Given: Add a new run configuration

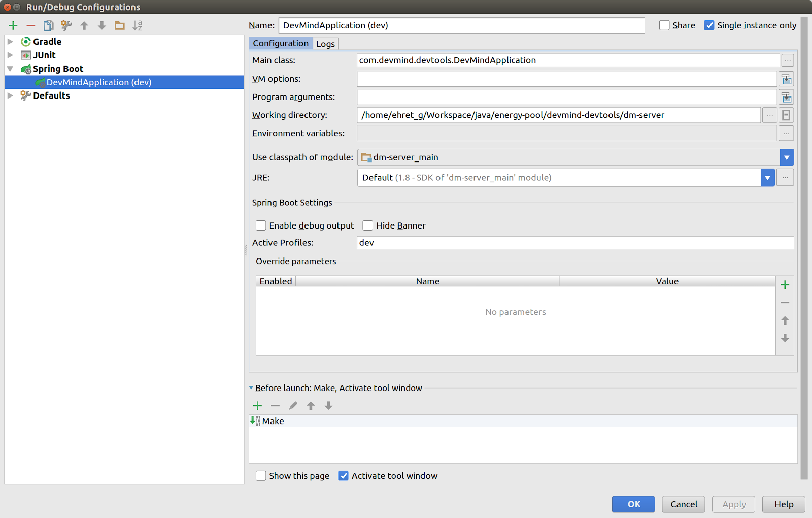Looking at the screenshot, I should click(x=13, y=25).
